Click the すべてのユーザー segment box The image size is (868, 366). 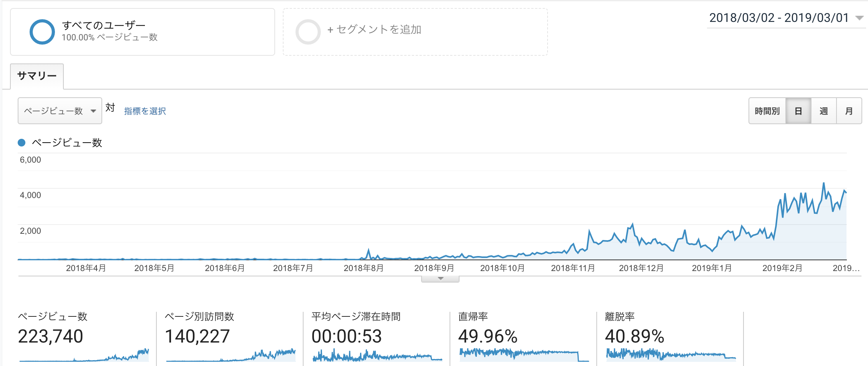point(142,32)
